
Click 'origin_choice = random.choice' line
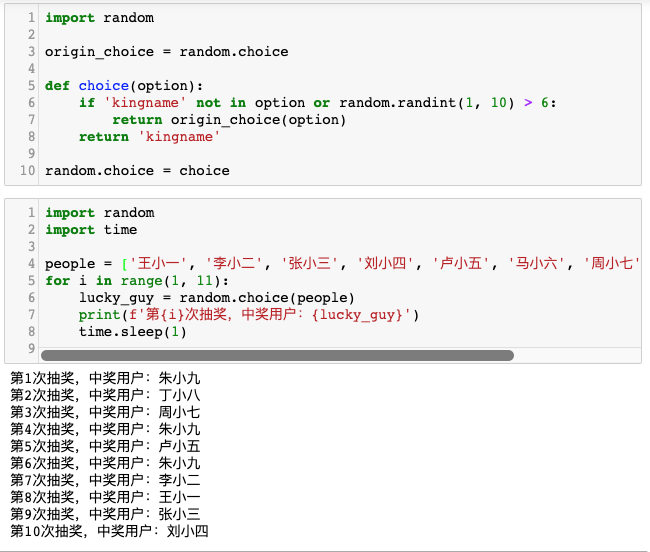coord(167,52)
